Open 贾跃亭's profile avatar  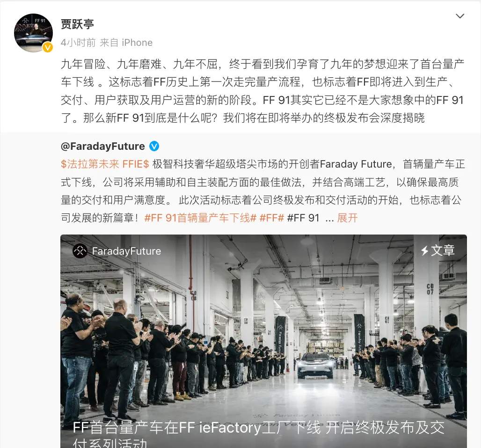point(33,32)
